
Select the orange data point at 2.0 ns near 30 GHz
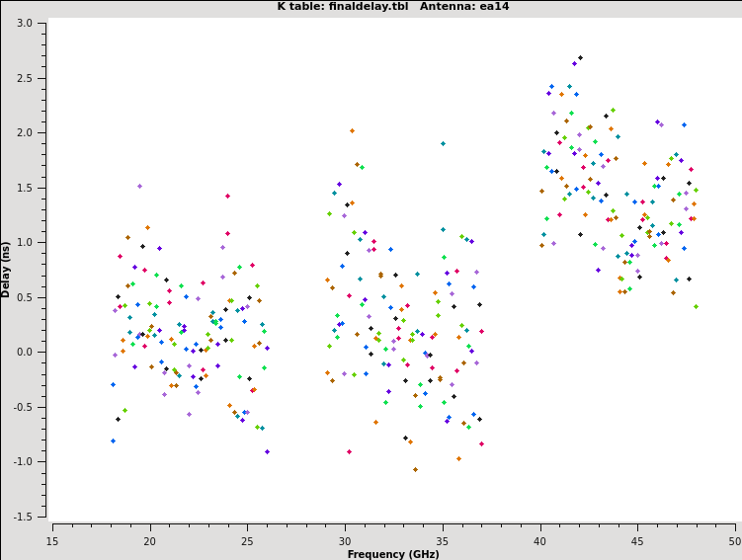(x=352, y=130)
